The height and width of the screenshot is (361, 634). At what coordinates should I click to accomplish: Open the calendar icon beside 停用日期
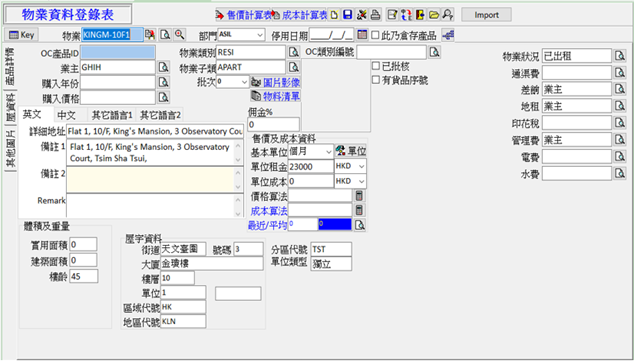pos(362,35)
